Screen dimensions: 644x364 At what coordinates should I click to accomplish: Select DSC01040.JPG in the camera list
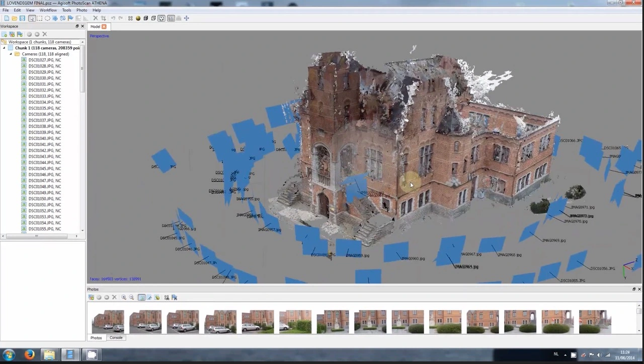[44, 138]
